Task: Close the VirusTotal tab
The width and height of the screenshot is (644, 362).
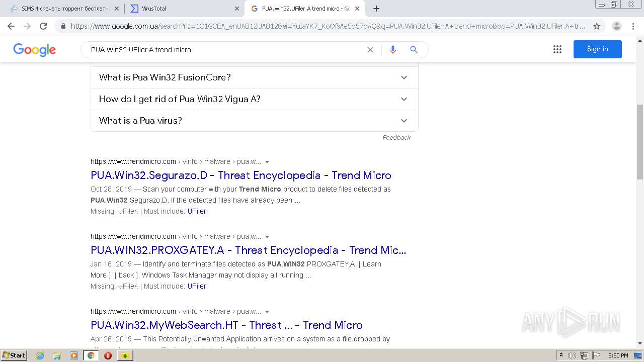Action: [237, 9]
